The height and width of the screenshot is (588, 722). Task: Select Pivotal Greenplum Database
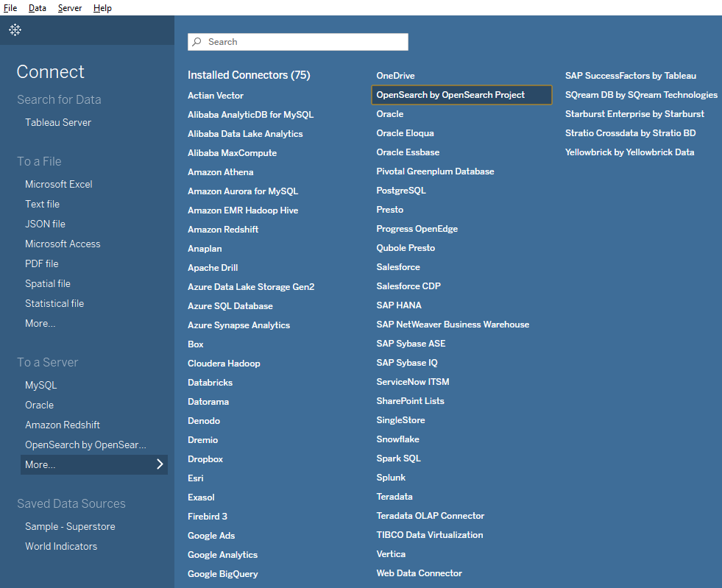coord(435,171)
